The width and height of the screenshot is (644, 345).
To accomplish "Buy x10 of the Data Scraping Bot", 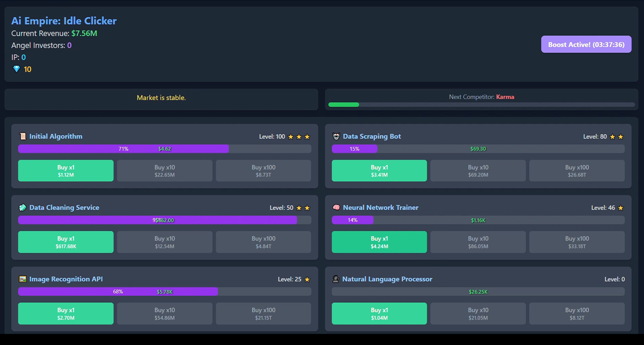I will pyautogui.click(x=478, y=171).
